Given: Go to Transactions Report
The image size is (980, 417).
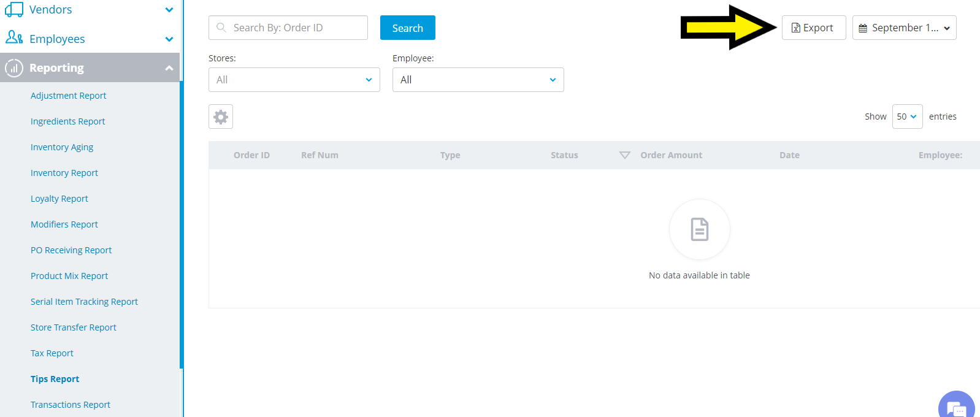Looking at the screenshot, I should click(71, 405).
